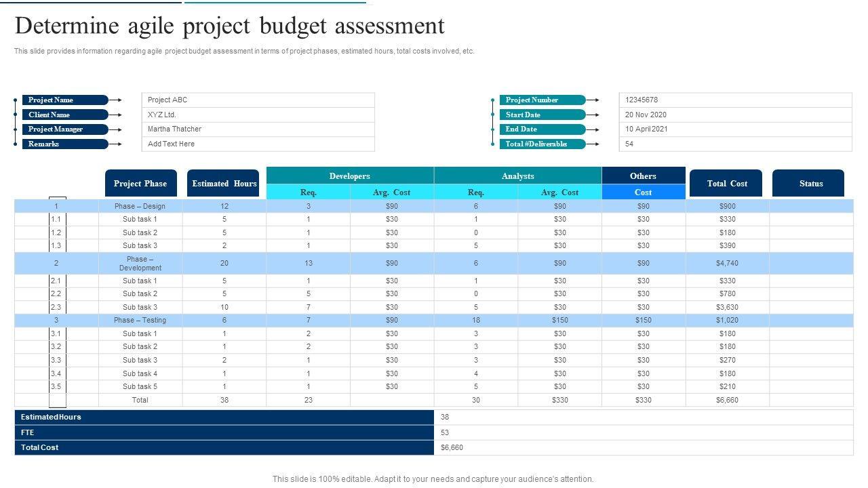Click row number '3.4'

tap(56, 373)
